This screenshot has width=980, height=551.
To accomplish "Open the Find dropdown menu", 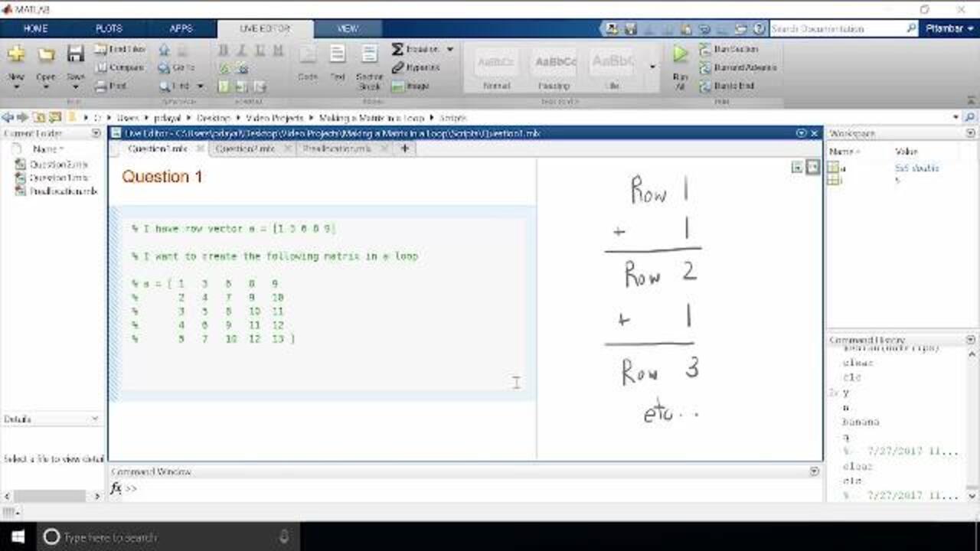I will tap(201, 86).
